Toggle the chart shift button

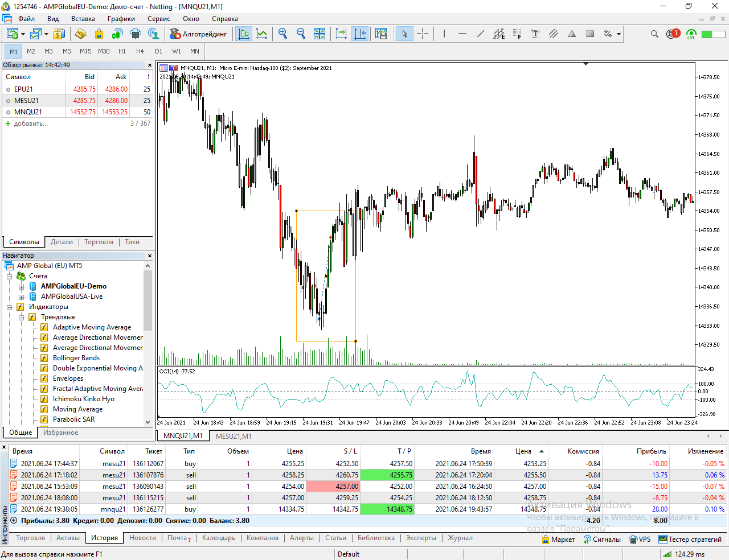point(359,34)
